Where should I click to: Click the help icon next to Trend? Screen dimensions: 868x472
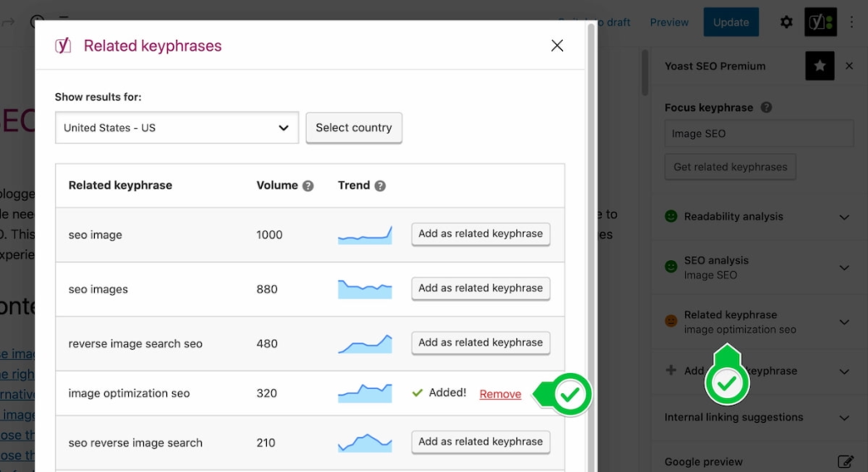pos(380,186)
